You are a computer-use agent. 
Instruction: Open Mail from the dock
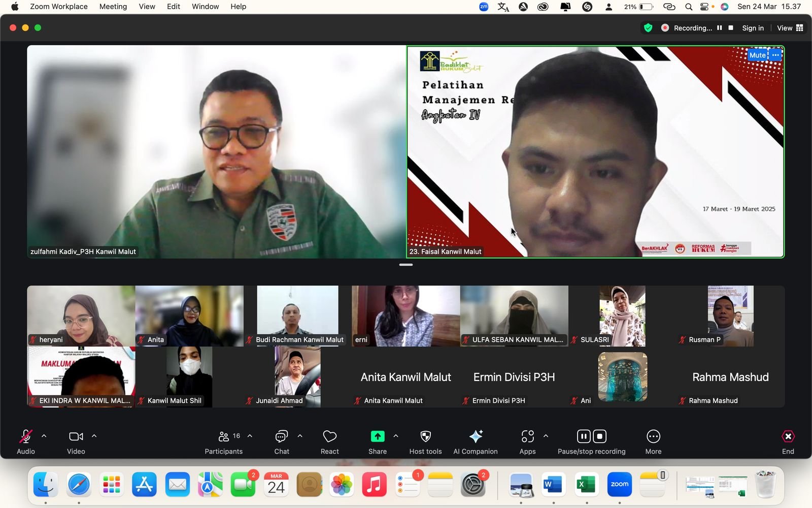tap(177, 484)
